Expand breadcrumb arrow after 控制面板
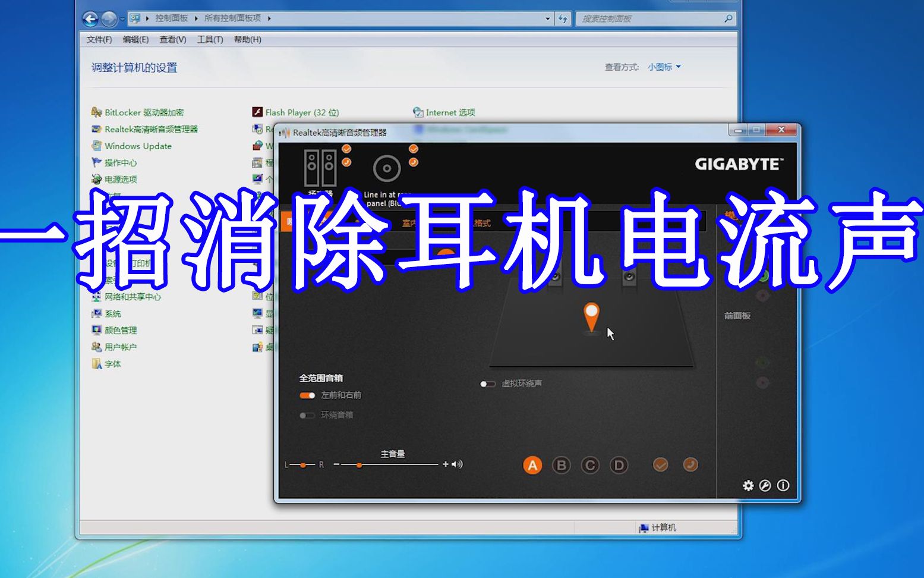 click(196, 18)
